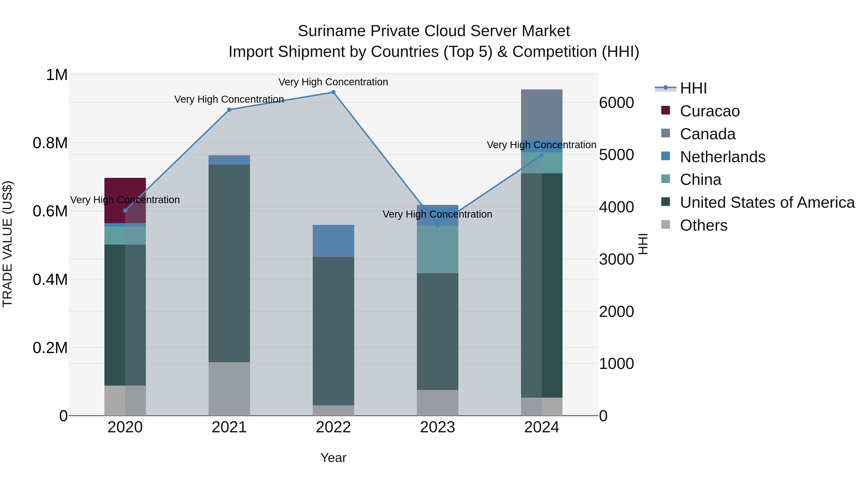Image resolution: width=868 pixels, height=488 pixels.
Task: Click the 2024 x-axis label
Action: click(x=542, y=427)
